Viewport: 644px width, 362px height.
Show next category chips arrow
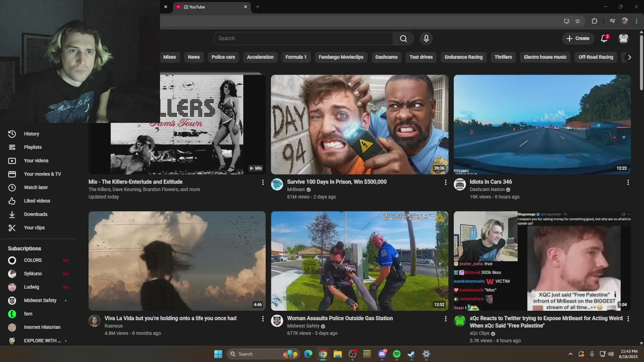click(629, 57)
